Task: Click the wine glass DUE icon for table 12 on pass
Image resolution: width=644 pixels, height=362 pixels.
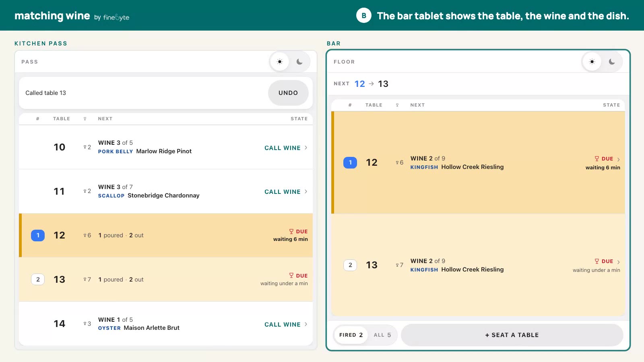Action: tap(291, 231)
